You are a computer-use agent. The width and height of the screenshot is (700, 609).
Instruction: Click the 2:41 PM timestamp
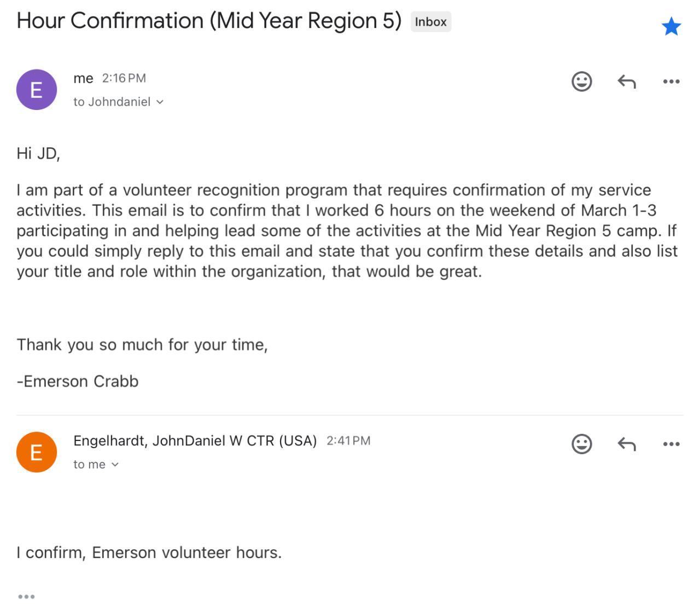click(x=348, y=440)
